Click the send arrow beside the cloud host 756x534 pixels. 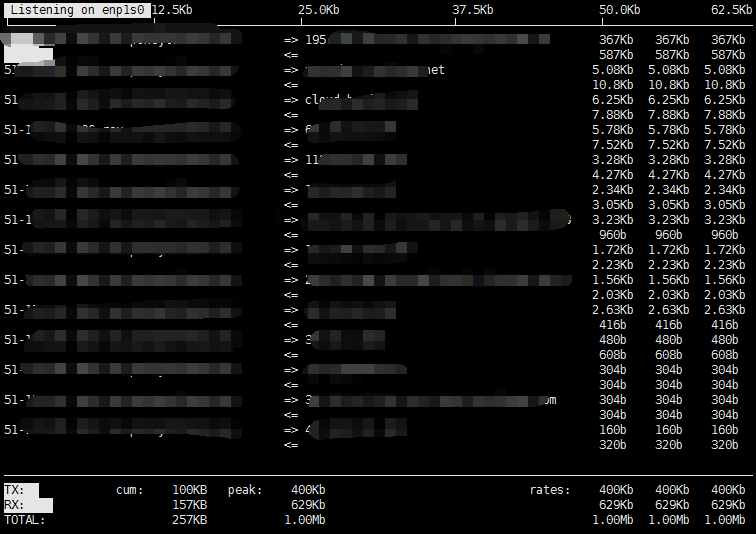click(x=291, y=100)
